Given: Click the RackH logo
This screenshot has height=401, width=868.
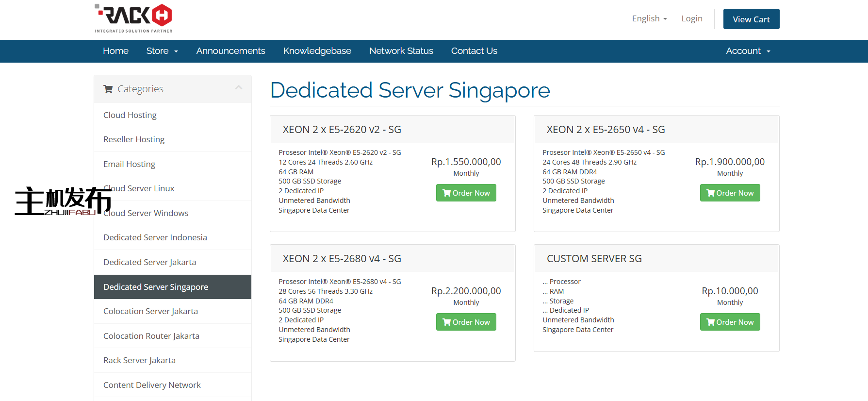Looking at the screenshot, I should click(133, 18).
